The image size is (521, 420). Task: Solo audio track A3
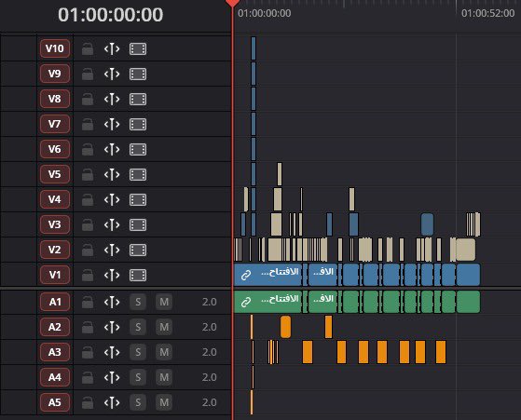138,352
